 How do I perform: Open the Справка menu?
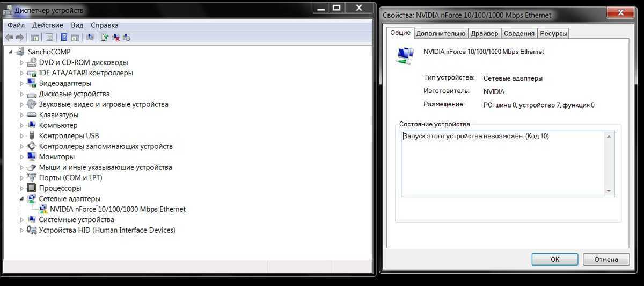[105, 25]
